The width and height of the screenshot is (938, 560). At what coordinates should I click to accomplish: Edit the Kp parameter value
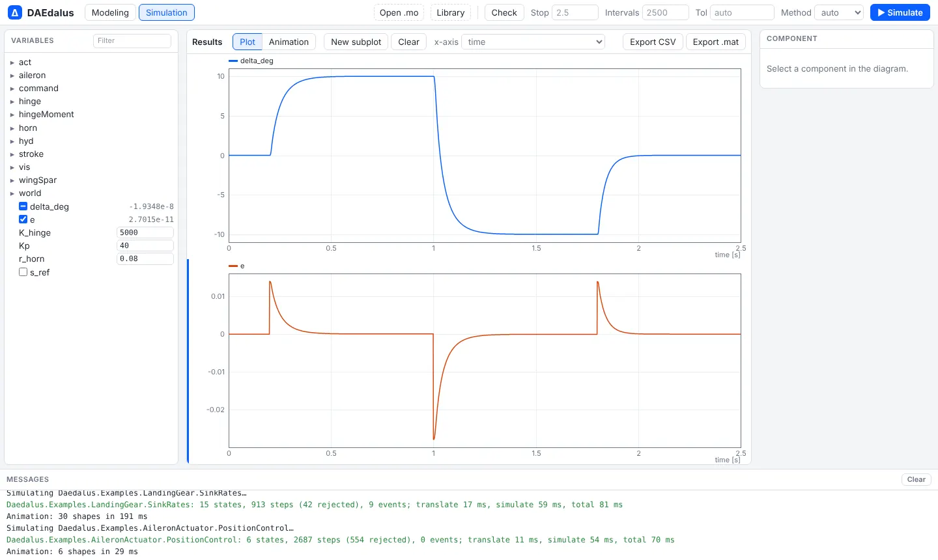pyautogui.click(x=145, y=245)
